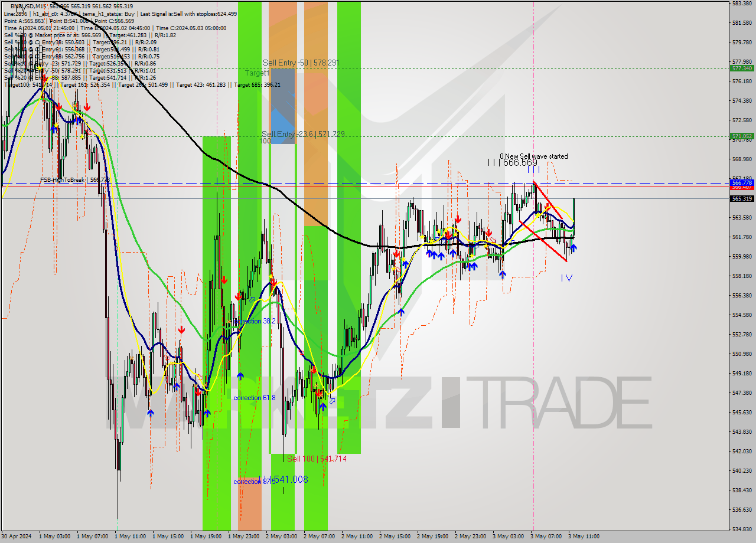Viewport: 756px width, 543px height.
Task: Select the 'I I I 541.008' wave label
Action: pyautogui.click(x=283, y=479)
